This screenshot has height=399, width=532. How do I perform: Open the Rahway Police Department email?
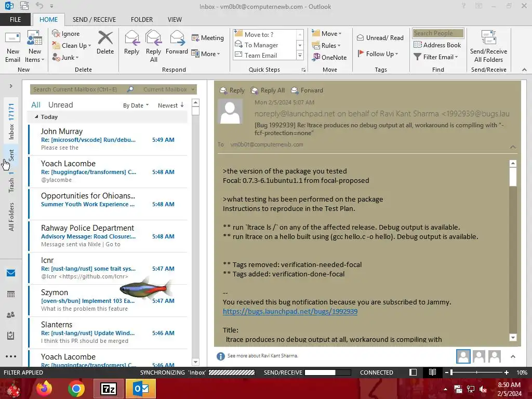[108, 236]
